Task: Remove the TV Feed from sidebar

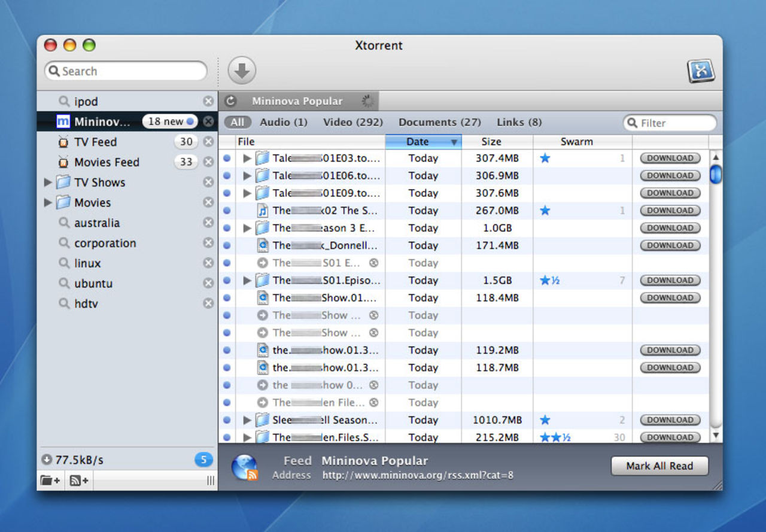Action: (208, 142)
